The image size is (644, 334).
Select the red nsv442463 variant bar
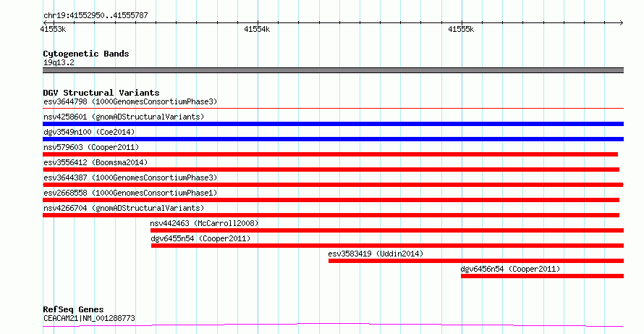coord(387,230)
